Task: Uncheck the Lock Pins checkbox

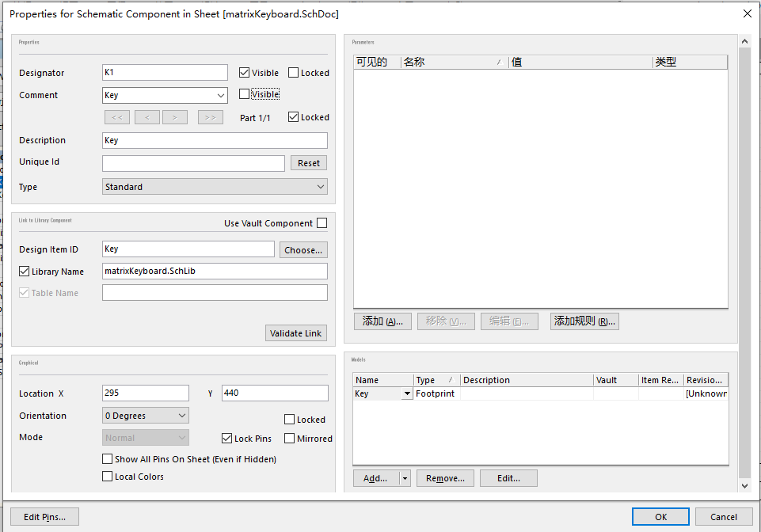Action: 227,439
